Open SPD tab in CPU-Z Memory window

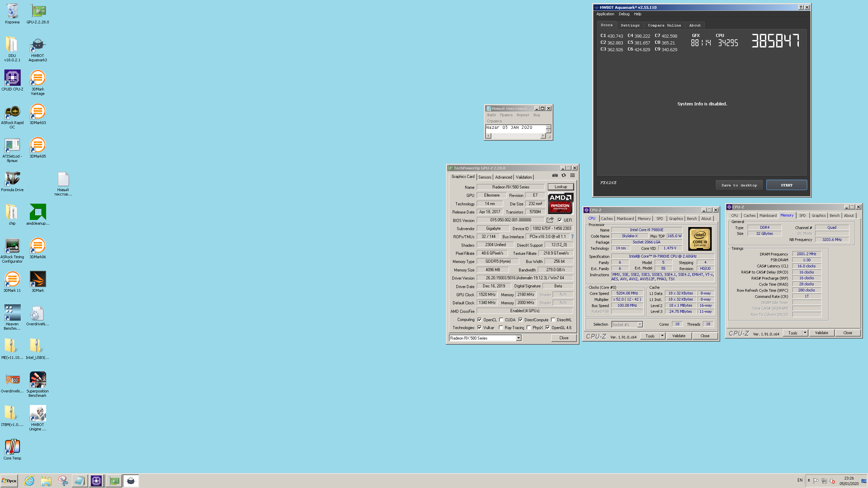[x=802, y=216]
